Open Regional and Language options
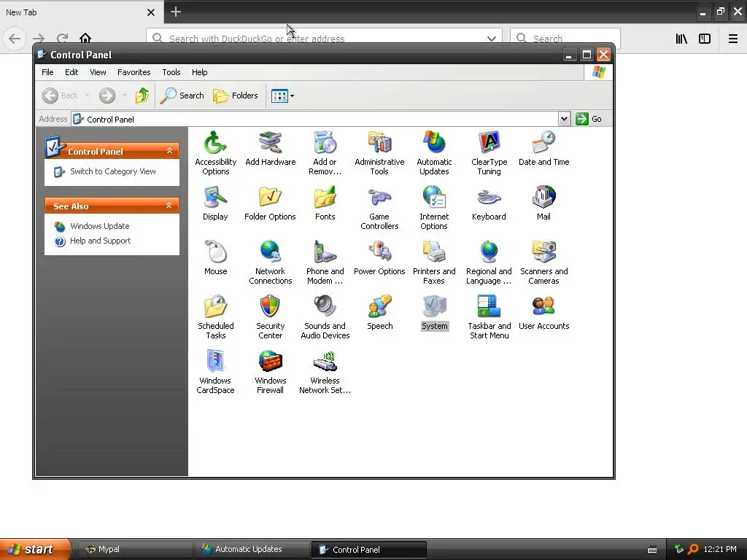Image resolution: width=747 pixels, height=560 pixels. 489,262
